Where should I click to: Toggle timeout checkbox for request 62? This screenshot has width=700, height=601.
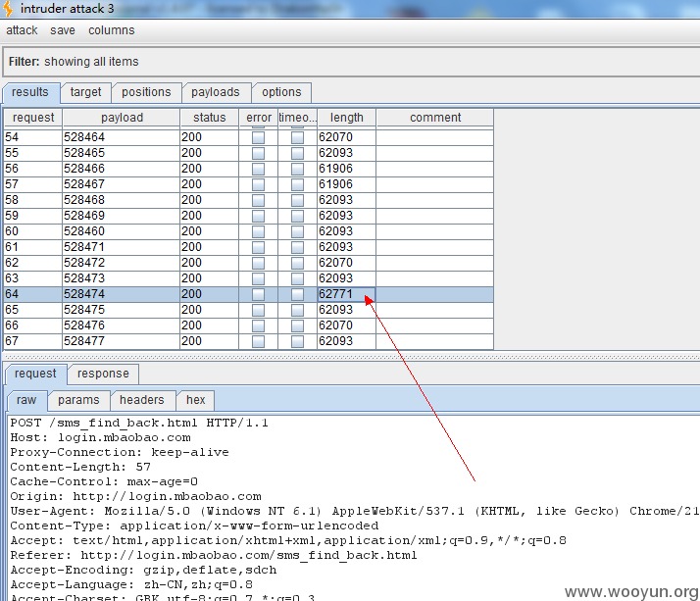[x=297, y=263]
